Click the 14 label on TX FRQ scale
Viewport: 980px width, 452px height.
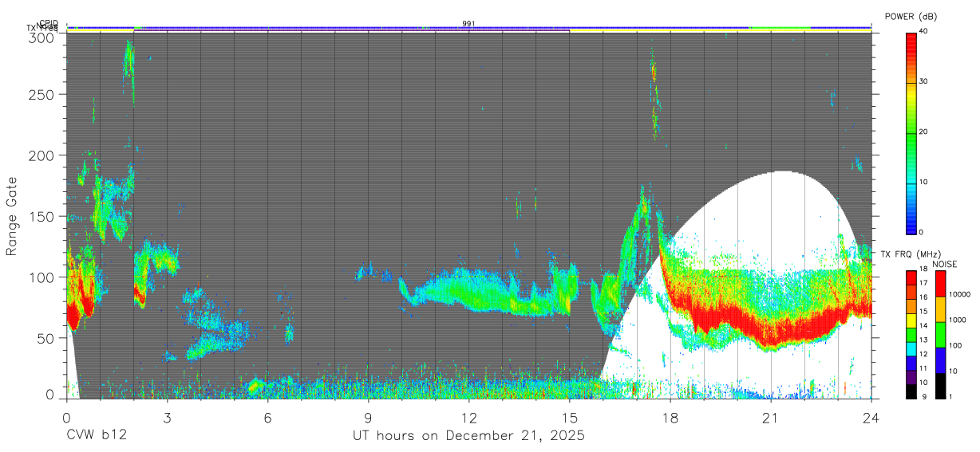[x=923, y=325]
